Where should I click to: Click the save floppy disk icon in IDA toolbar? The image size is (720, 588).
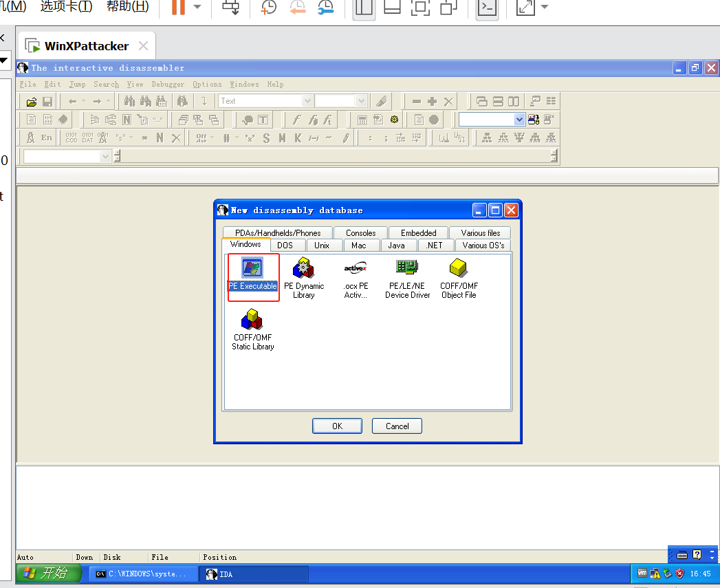pyautogui.click(x=47, y=102)
